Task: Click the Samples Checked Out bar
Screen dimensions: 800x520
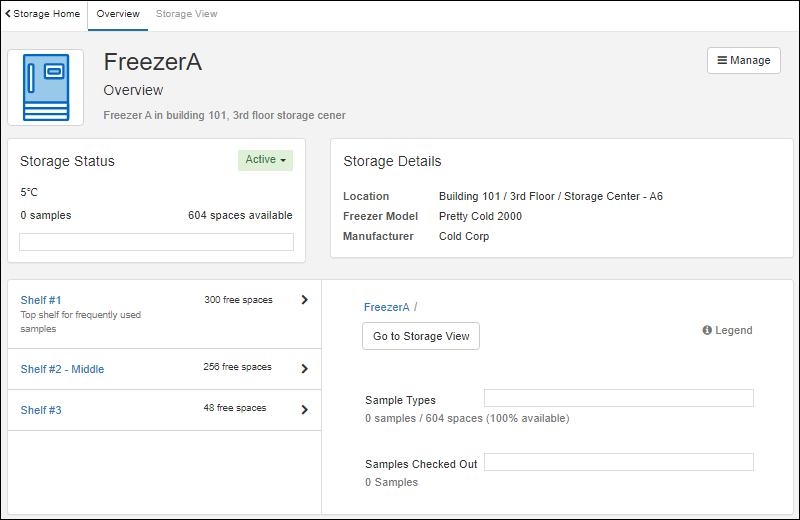Action: [x=618, y=462]
